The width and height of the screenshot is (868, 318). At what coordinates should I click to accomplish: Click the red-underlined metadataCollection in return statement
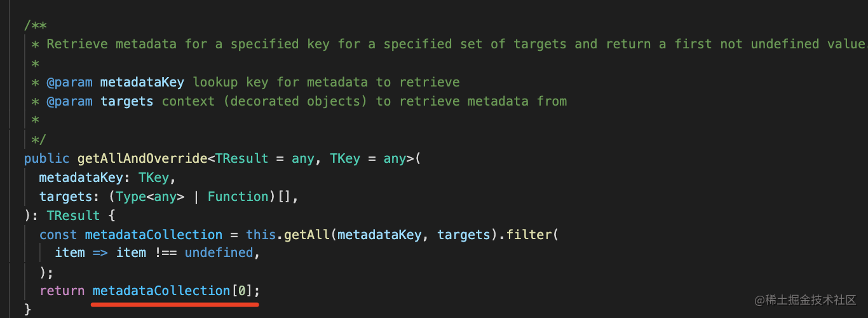pyautogui.click(x=161, y=291)
